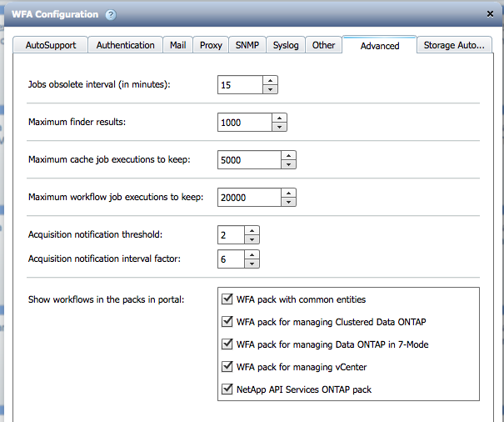Uncheck WFA pack with common entities

[227, 299]
